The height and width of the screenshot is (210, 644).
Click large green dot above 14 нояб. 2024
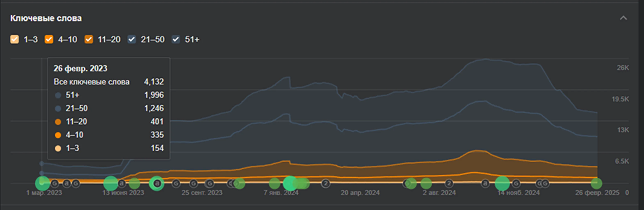pyautogui.click(x=502, y=184)
